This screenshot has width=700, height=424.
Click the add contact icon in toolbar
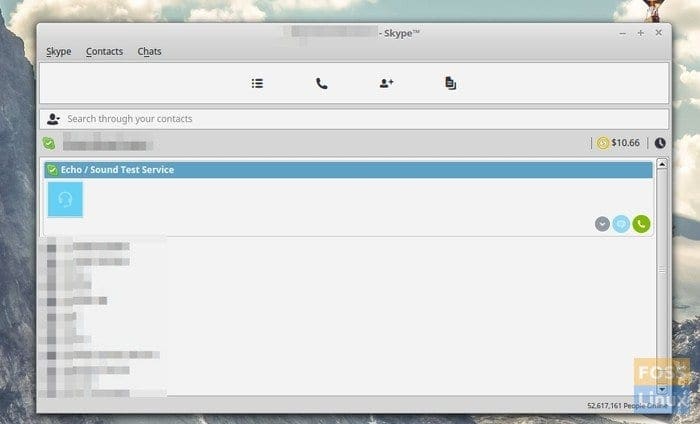pos(386,83)
